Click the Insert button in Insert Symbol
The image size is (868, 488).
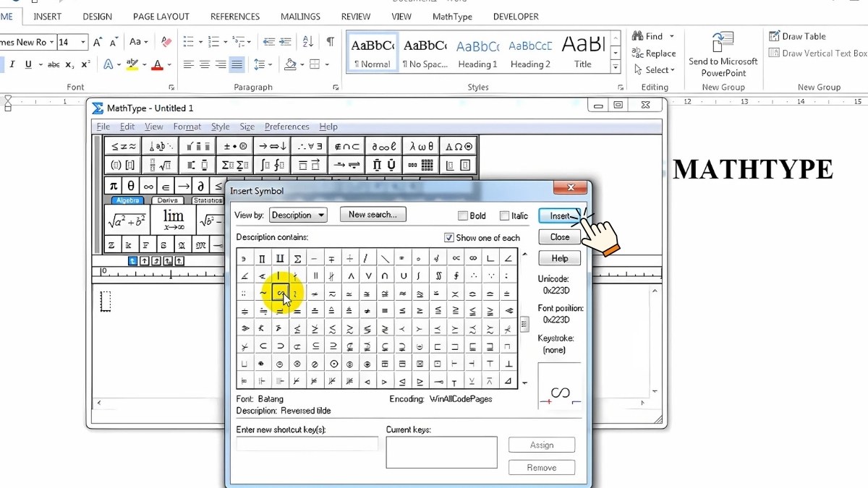pyautogui.click(x=560, y=215)
